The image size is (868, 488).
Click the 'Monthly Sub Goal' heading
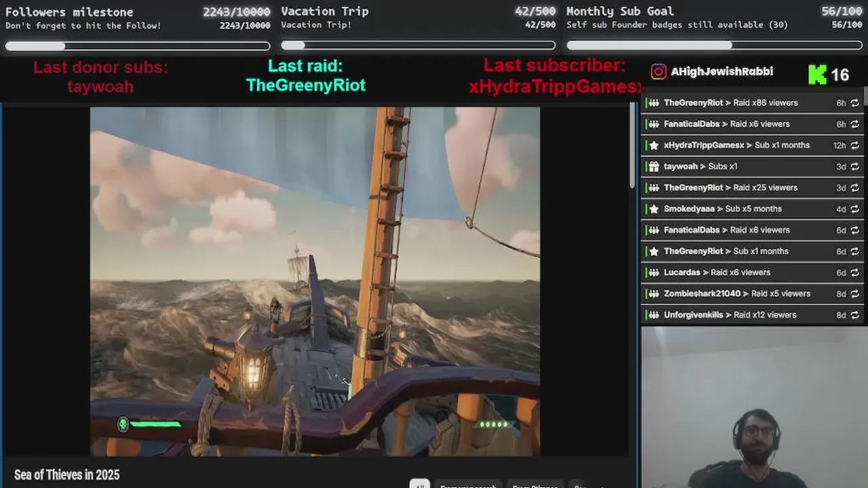point(620,11)
